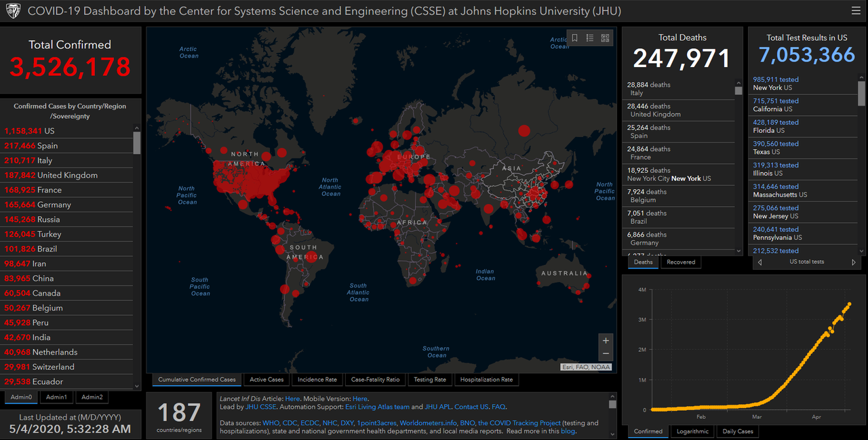This screenshot has height=440, width=868.
Task: Select Italy in confirmed cases list
Action: [66, 161]
